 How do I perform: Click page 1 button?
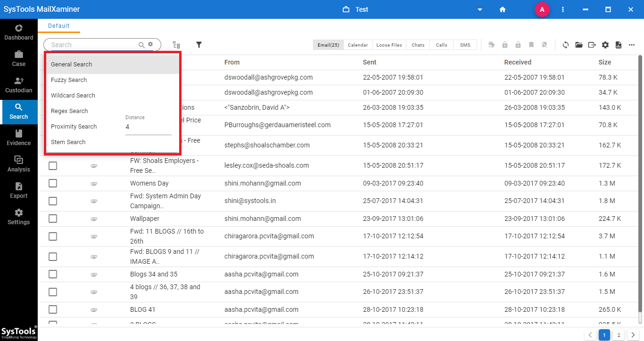click(x=604, y=335)
